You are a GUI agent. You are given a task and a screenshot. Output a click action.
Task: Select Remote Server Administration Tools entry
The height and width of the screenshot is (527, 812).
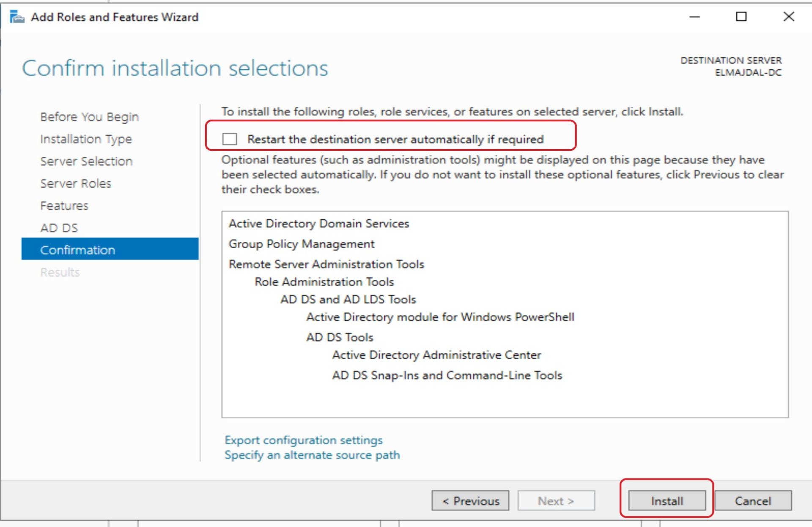coord(326,264)
